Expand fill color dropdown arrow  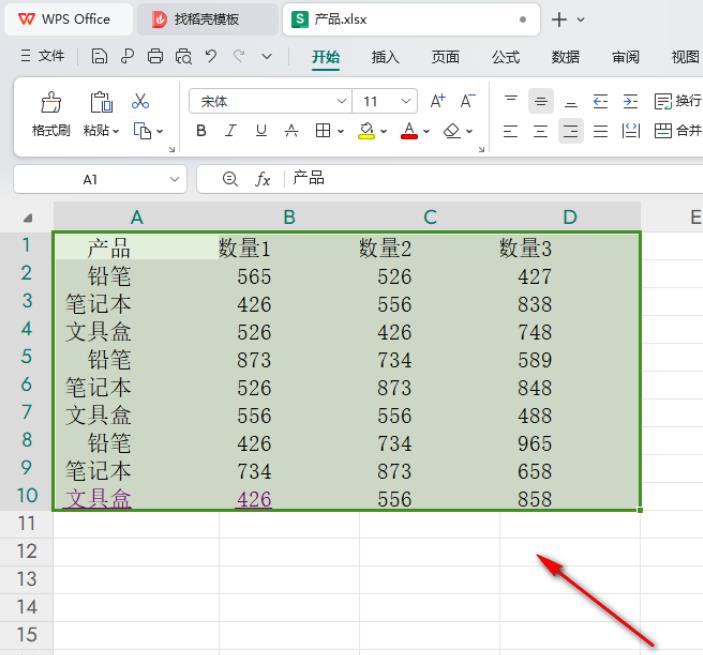click(383, 131)
